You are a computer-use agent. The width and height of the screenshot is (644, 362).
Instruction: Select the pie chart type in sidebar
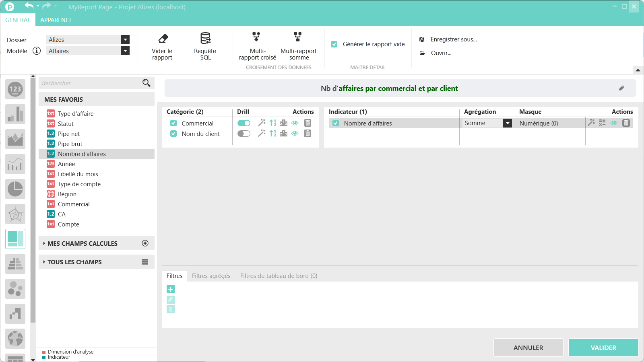click(15, 189)
